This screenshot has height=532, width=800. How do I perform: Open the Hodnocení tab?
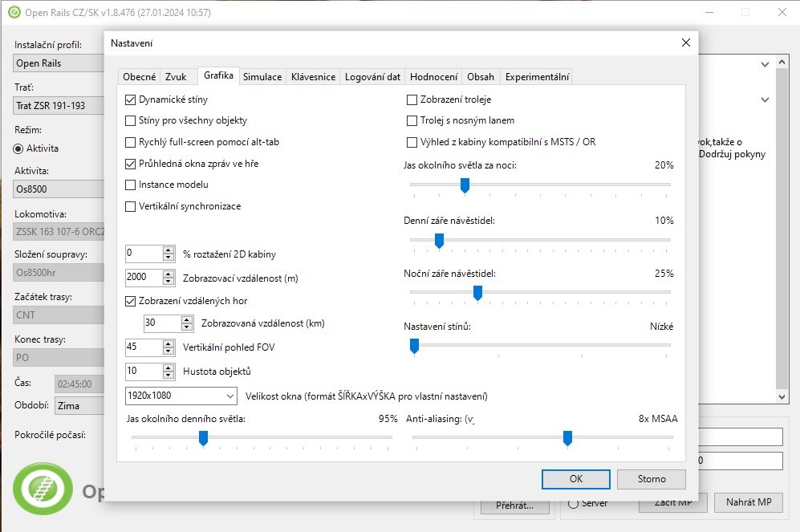point(433,76)
